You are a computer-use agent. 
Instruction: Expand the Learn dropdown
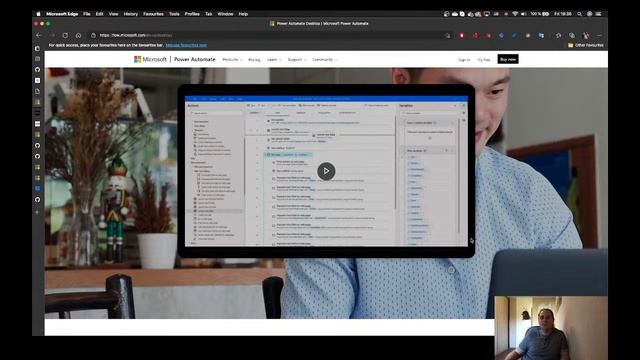pyautogui.click(x=274, y=60)
